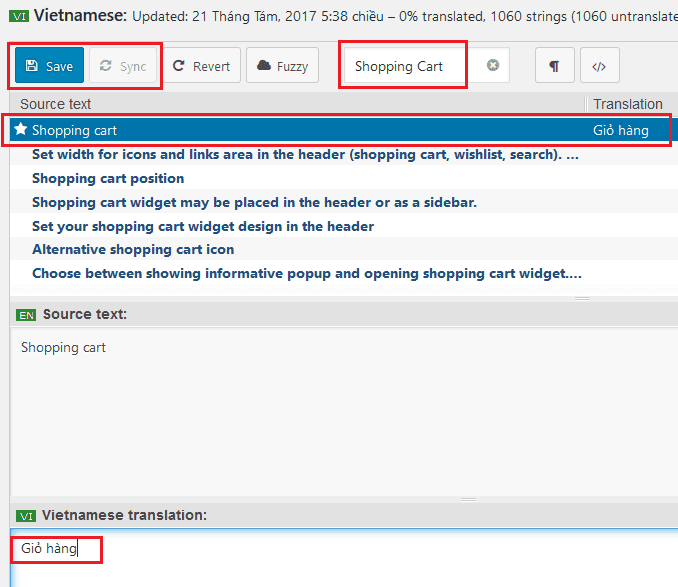Select 'Set width for icons and links' string

305,155
